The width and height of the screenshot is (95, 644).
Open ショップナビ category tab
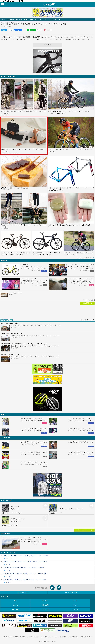coord(45,609)
